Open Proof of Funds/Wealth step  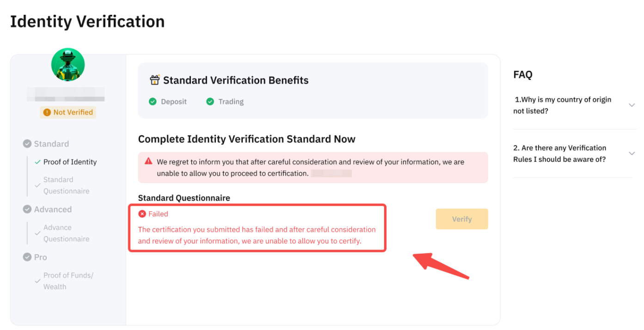(x=68, y=281)
